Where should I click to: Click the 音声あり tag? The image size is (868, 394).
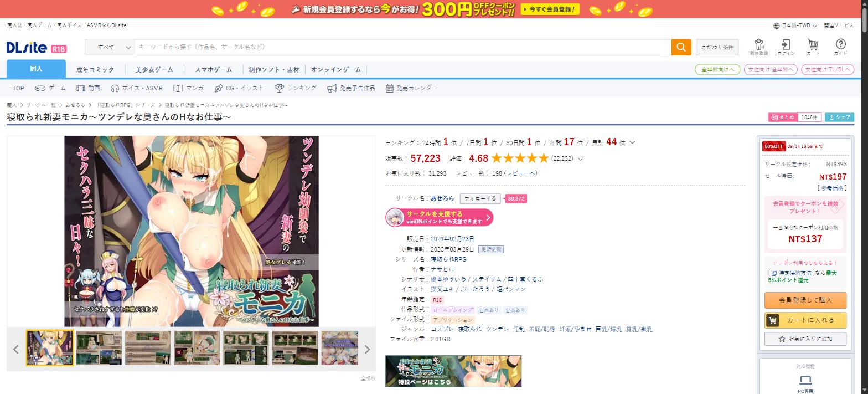point(489,310)
